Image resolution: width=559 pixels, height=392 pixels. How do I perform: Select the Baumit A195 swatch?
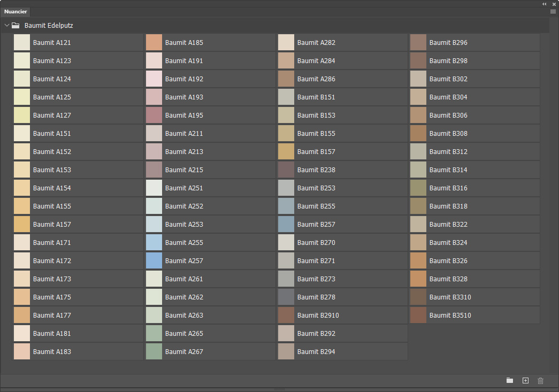tap(154, 115)
